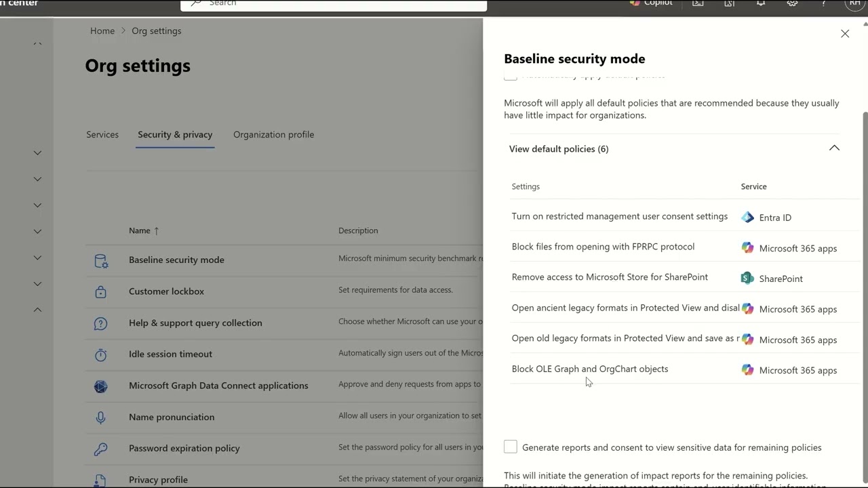
Task: Select 'Open ancient legacy formats in Protected View' policy
Action: 625,308
